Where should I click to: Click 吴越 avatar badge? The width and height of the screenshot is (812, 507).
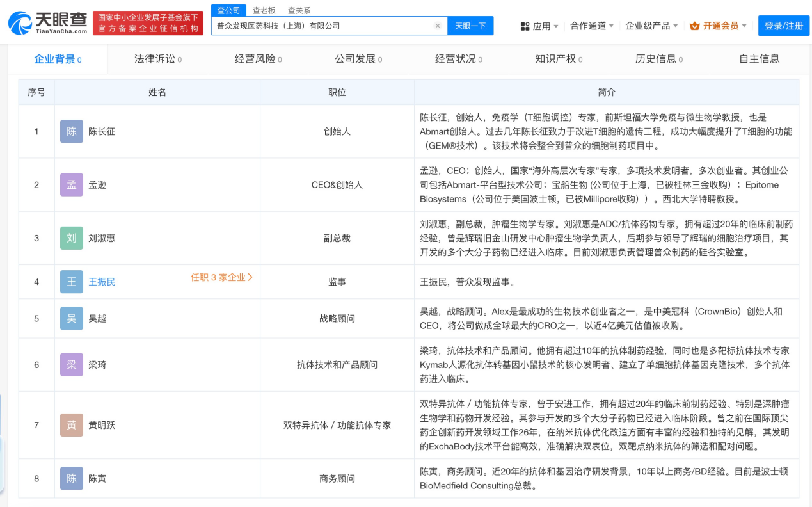pos(72,318)
